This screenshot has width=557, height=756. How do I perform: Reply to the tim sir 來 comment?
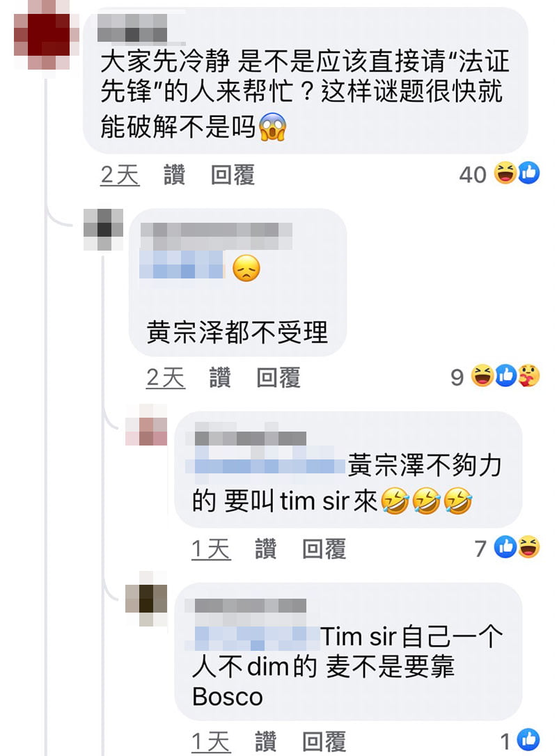click(x=324, y=549)
